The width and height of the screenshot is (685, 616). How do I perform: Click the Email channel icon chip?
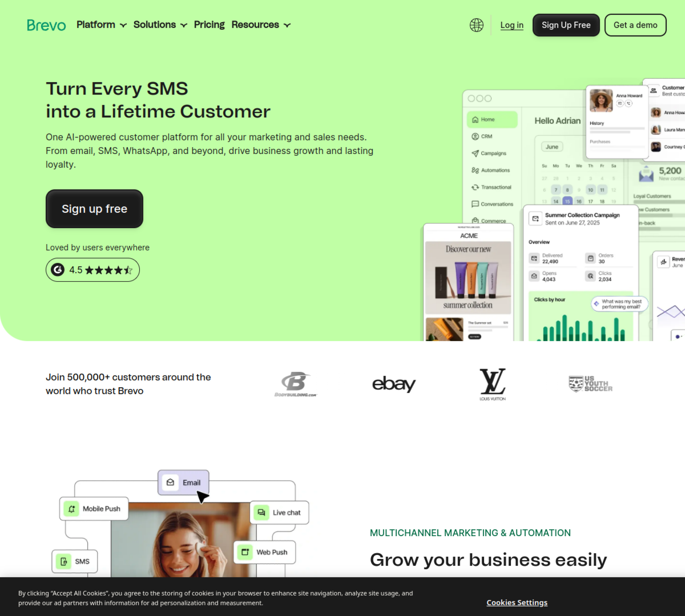[x=170, y=482]
